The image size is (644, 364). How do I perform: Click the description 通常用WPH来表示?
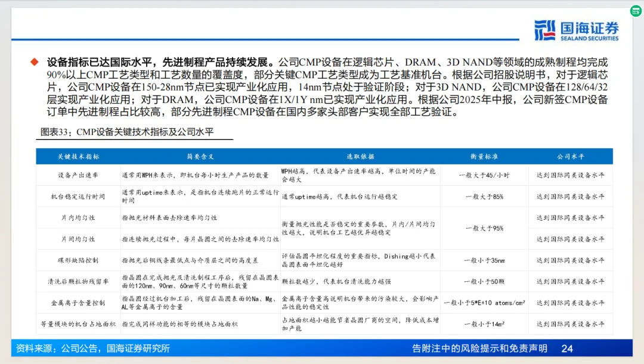pyautogui.click(x=195, y=175)
